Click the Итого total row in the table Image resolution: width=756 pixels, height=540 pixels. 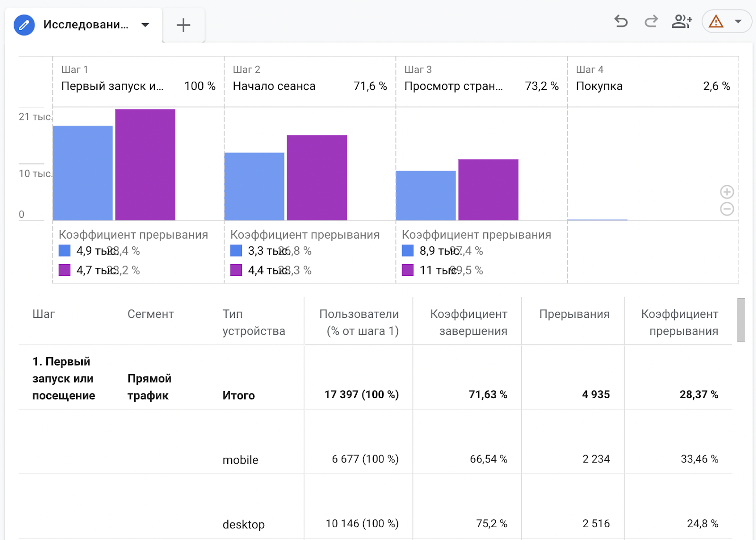pos(239,395)
